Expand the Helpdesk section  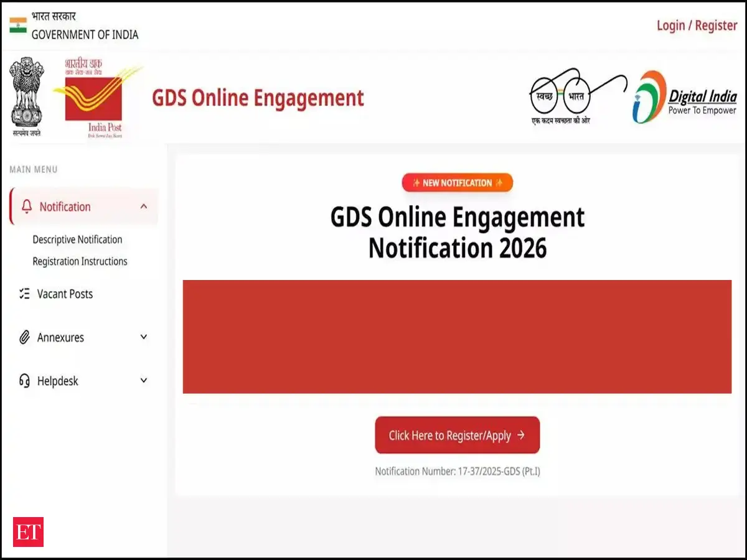(x=144, y=380)
